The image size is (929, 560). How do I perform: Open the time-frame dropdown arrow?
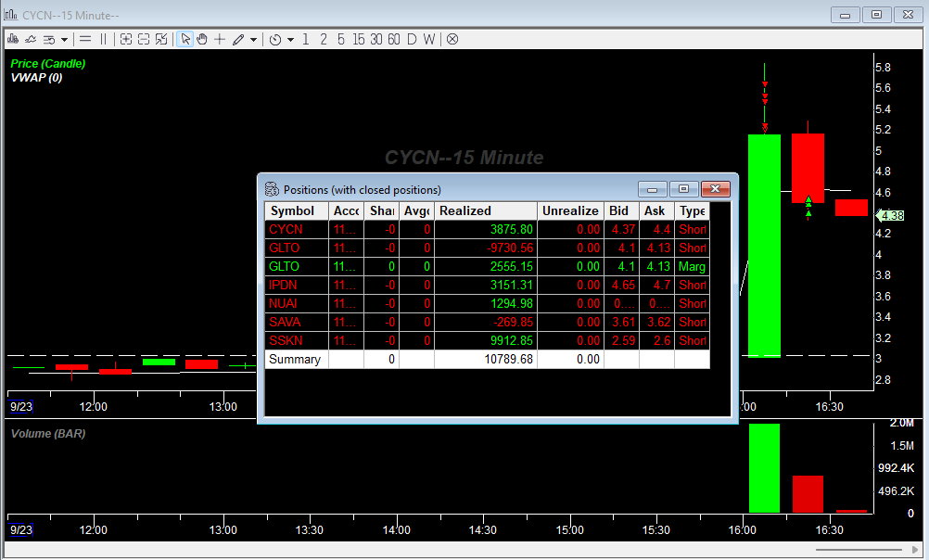290,40
